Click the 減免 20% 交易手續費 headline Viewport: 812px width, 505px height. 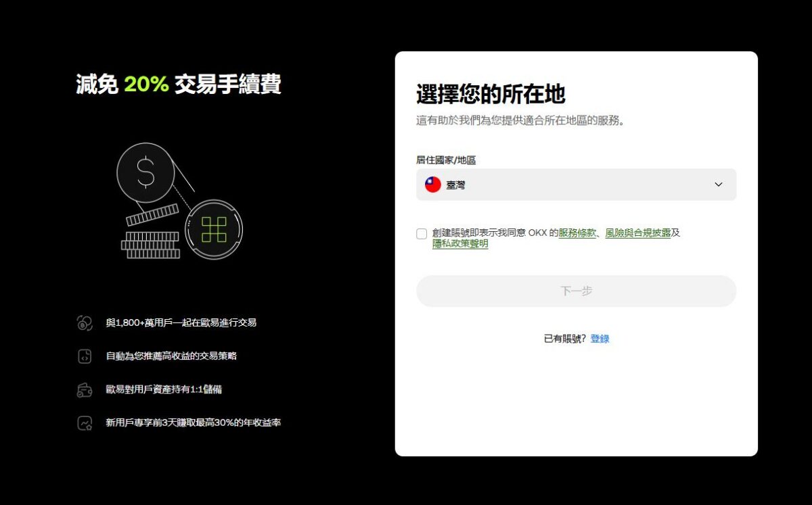[179, 85]
